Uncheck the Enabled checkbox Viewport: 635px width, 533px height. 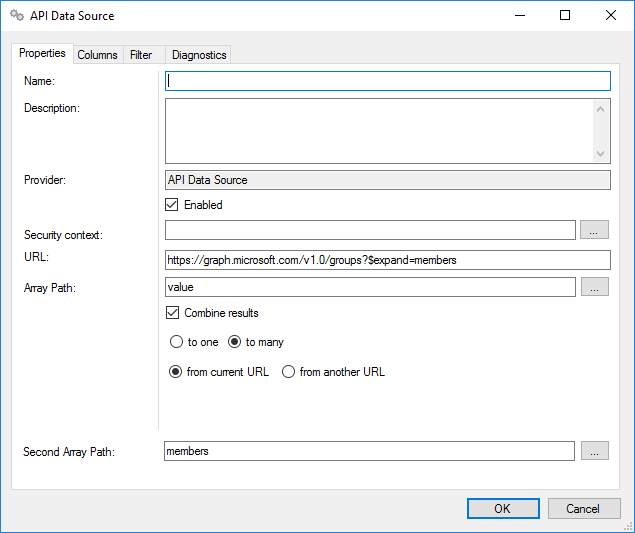[173, 205]
